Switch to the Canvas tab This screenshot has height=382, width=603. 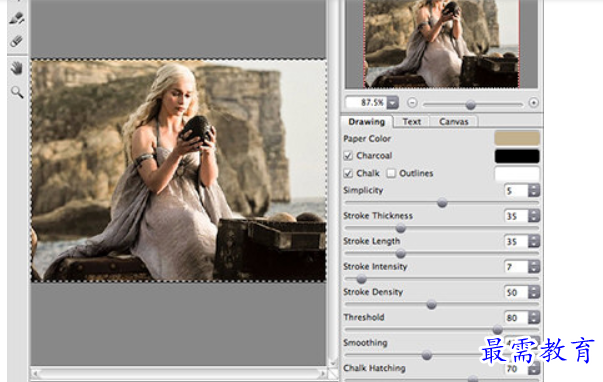click(454, 122)
